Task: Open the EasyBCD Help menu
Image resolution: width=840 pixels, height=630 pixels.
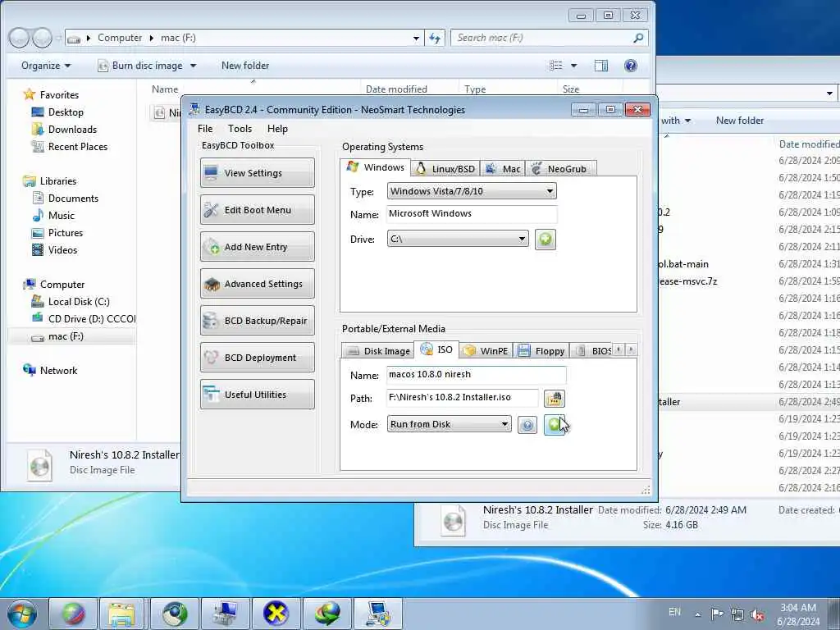Action: tap(277, 129)
